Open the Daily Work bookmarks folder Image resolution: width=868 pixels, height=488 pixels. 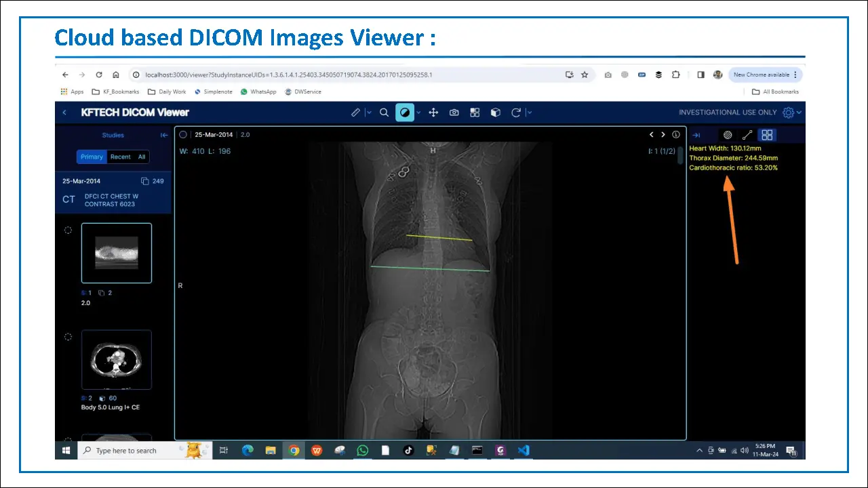(x=167, y=91)
